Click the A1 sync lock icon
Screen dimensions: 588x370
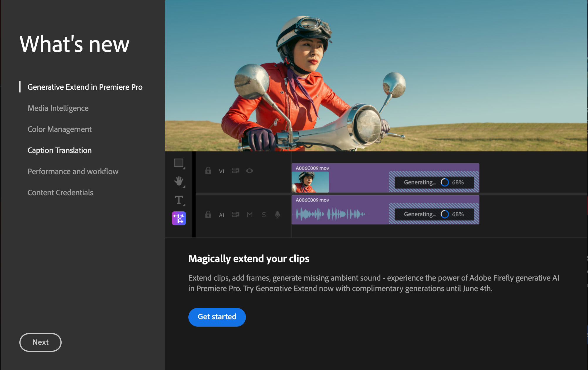(236, 215)
